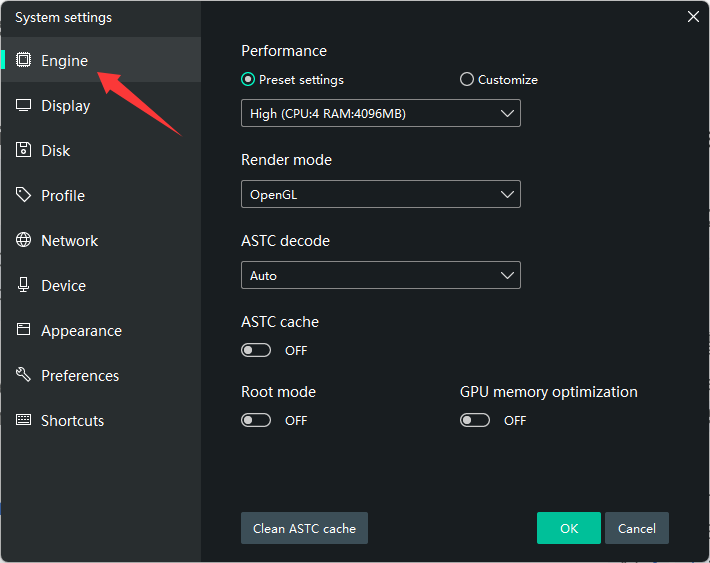This screenshot has width=710, height=563.
Task: Click the Device microphone-shaped icon
Action: [23, 285]
